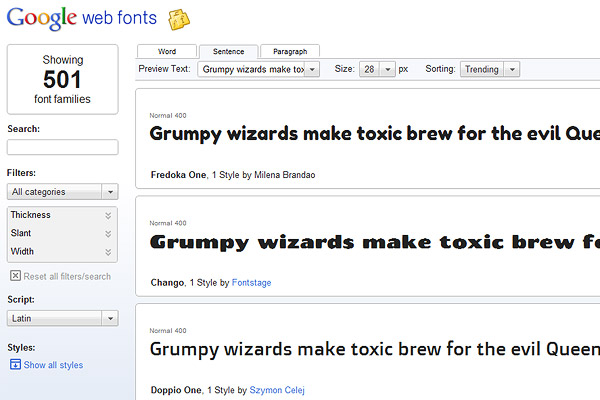600x400 pixels.
Task: Click the Doppio One preview sentence
Action: tap(375, 349)
